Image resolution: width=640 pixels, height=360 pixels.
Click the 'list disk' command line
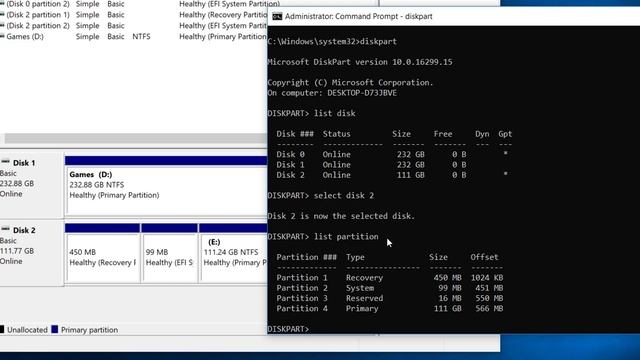[x=311, y=113]
